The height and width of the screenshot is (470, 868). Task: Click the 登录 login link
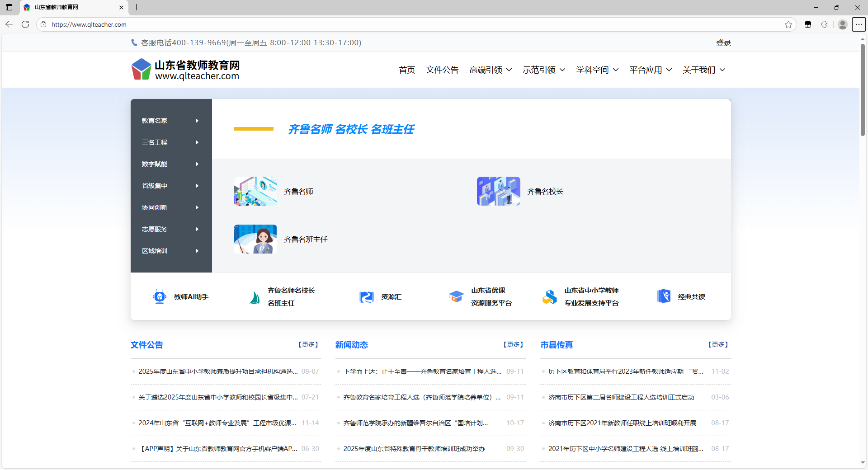(x=723, y=43)
